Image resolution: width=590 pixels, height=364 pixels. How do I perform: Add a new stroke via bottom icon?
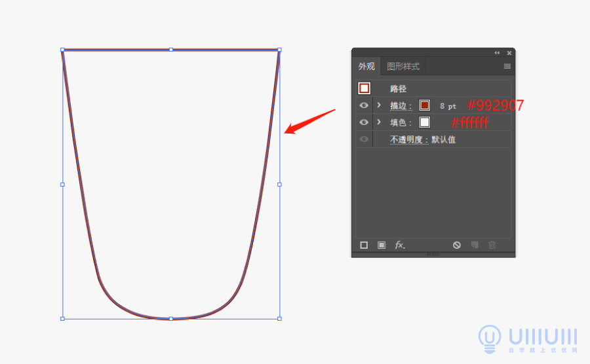[364, 246]
